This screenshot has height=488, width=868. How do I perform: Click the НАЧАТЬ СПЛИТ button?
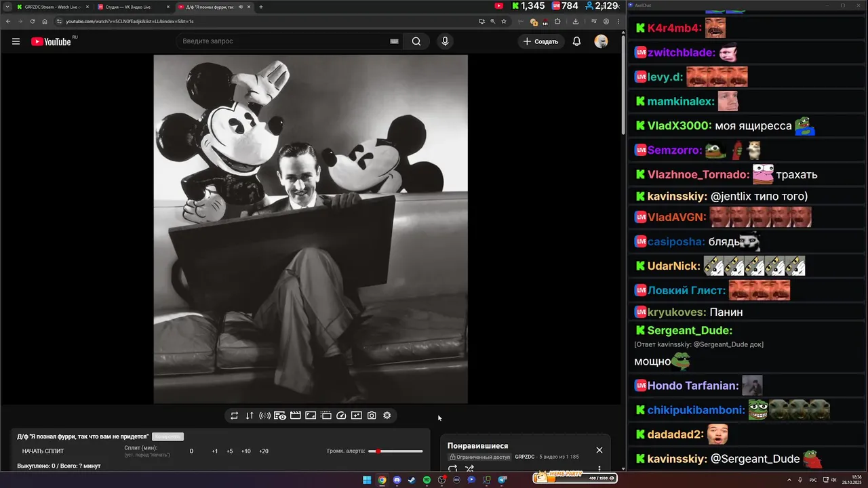tap(43, 451)
